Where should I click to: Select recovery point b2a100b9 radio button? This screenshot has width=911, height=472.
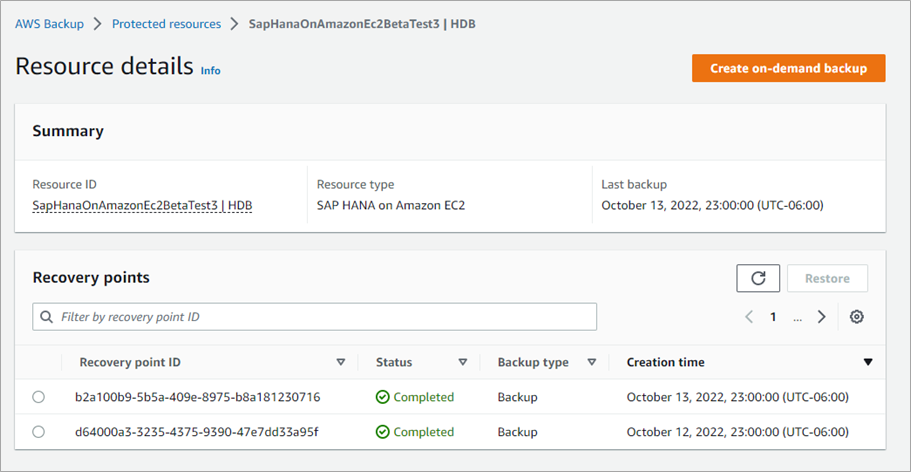tap(39, 397)
